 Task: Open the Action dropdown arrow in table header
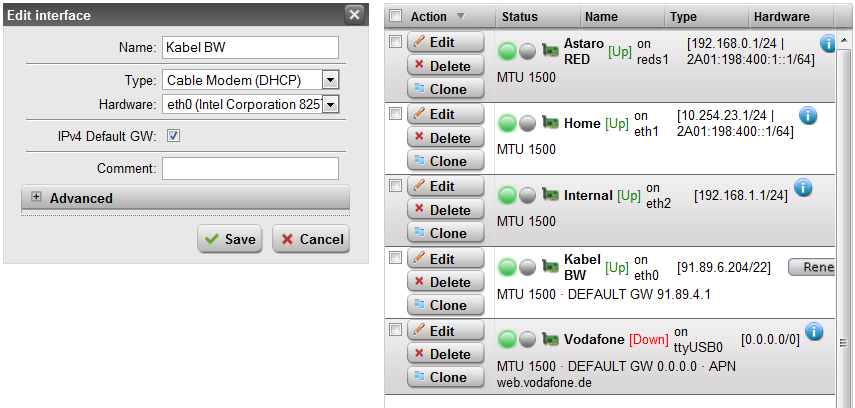[x=461, y=17]
